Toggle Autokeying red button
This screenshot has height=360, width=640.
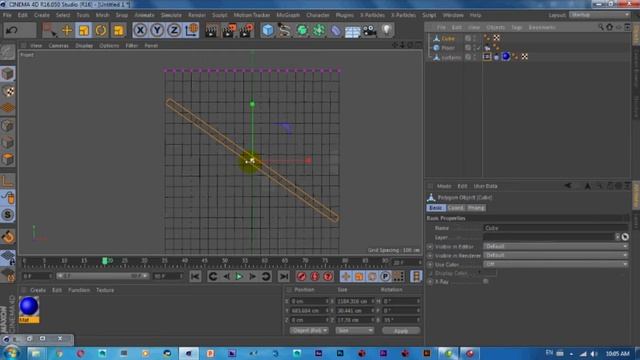coord(315,276)
